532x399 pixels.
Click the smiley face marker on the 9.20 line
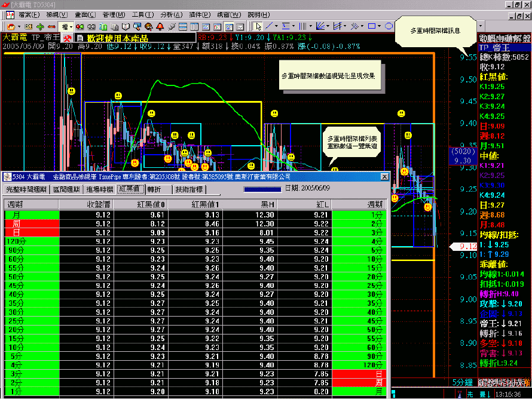pos(428,207)
